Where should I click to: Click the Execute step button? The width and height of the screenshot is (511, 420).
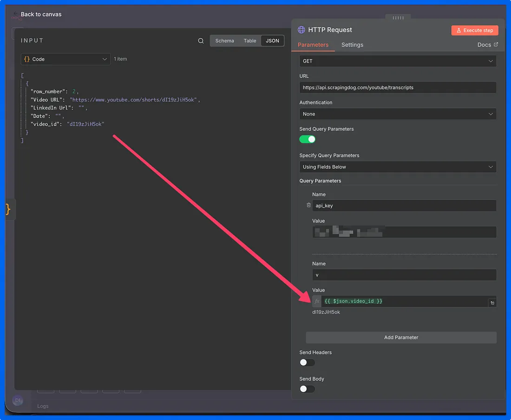coord(474,30)
